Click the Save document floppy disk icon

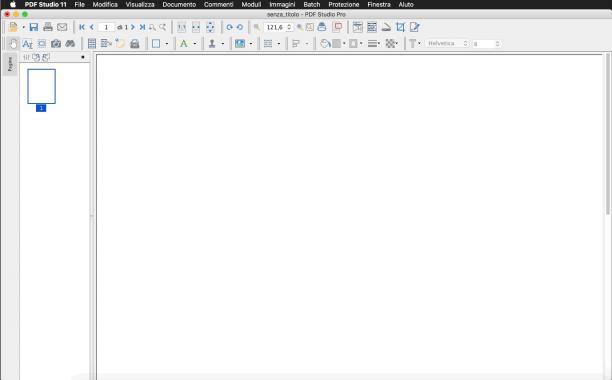[34, 27]
